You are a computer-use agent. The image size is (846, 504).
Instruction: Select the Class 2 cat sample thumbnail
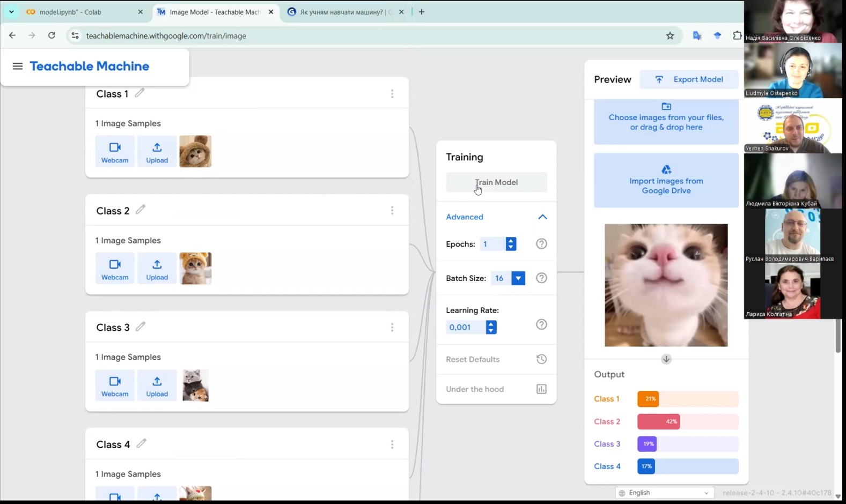pyautogui.click(x=195, y=269)
